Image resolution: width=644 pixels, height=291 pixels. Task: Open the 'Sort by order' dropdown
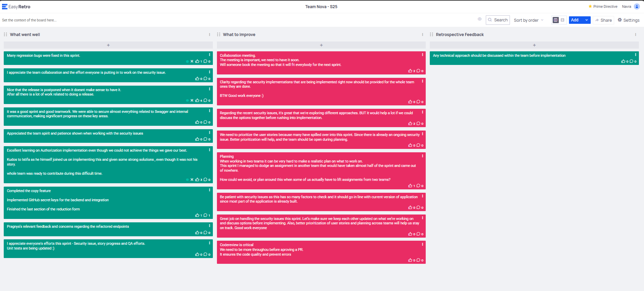[529, 20]
